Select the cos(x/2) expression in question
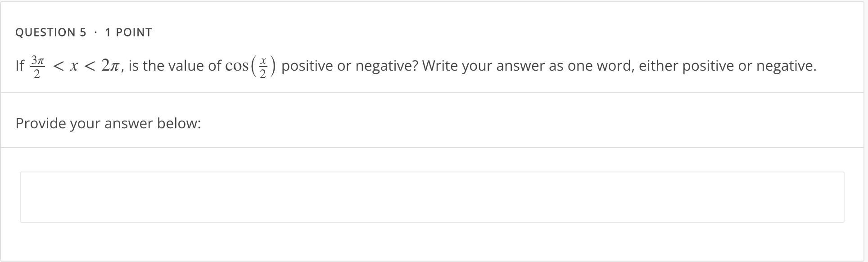Viewport: 868px width, 262px height. [250, 66]
